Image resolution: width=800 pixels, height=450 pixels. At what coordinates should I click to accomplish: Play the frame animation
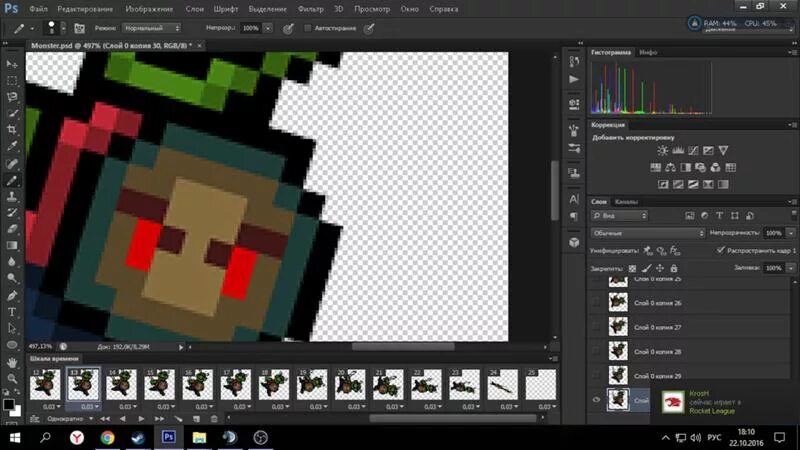141,419
